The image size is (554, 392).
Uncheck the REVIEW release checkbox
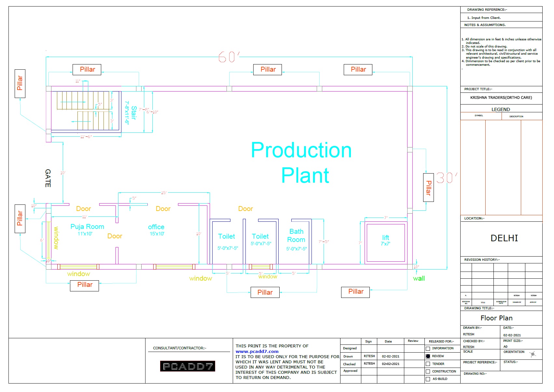(x=428, y=357)
